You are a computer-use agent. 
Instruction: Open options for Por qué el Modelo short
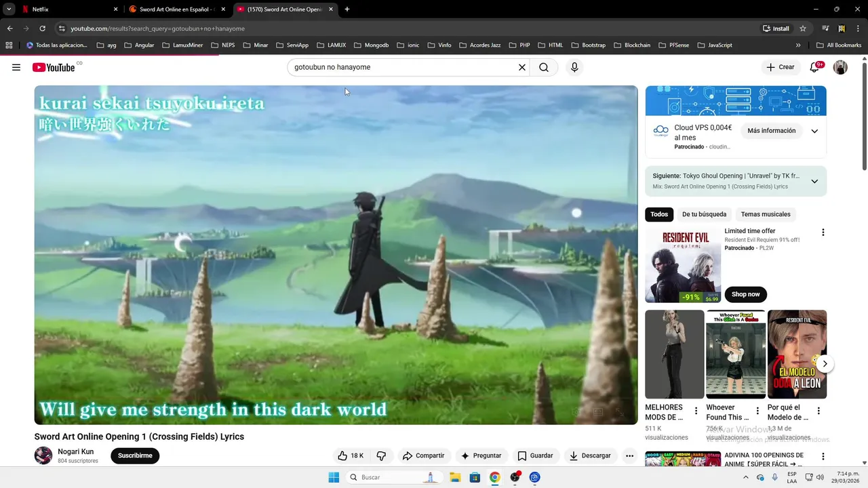click(818, 411)
